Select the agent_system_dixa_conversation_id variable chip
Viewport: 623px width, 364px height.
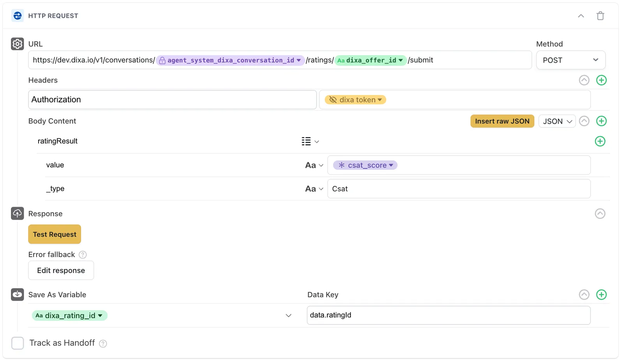click(x=230, y=60)
